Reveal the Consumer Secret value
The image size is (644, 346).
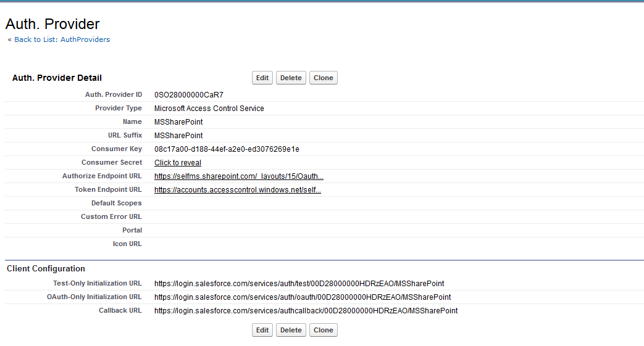coord(177,163)
